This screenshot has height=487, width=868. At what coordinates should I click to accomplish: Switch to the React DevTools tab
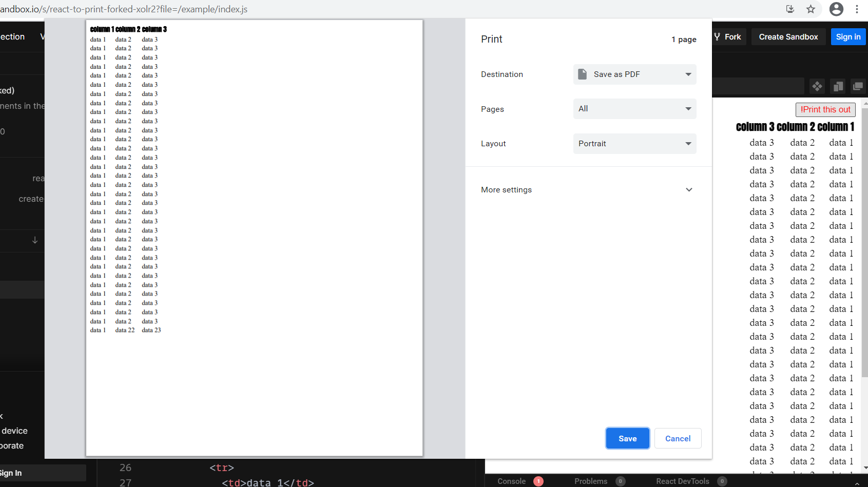coord(683,481)
